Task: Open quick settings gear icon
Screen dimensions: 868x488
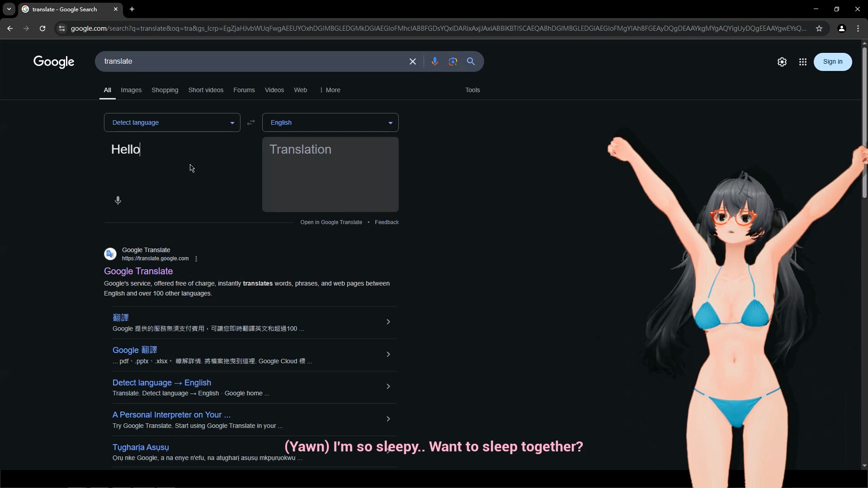Action: click(x=782, y=62)
